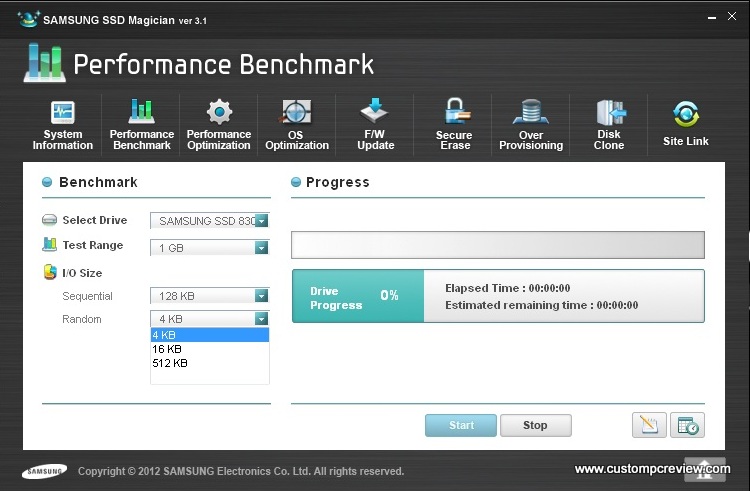This screenshot has width=750, height=491.
Task: Click the Progress section heading
Action: coord(338,182)
